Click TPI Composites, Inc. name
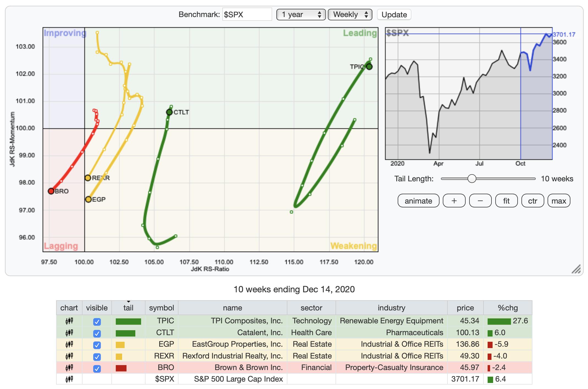Screen dimensions: 588x389 coord(247,321)
